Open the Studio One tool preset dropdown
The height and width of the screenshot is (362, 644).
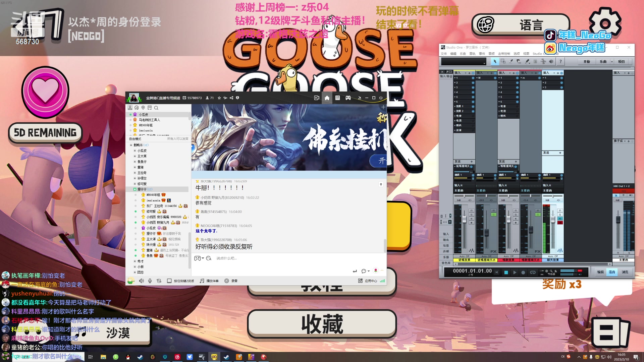pos(484,63)
